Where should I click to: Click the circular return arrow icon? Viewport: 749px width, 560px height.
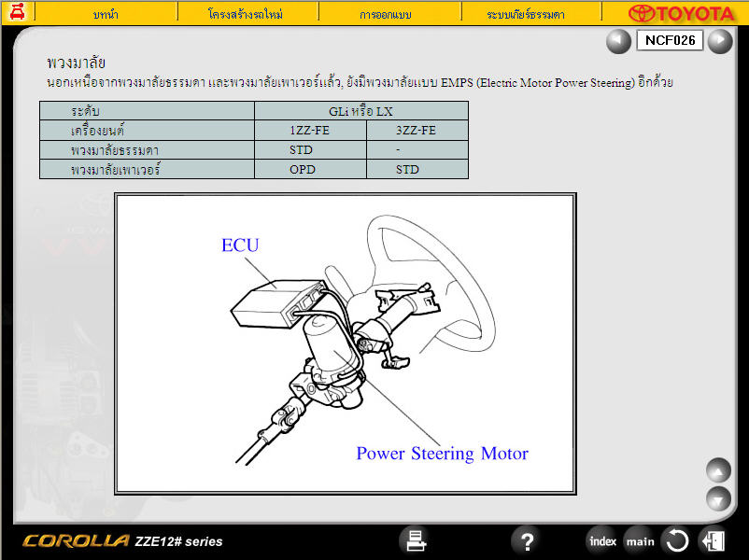[676, 541]
